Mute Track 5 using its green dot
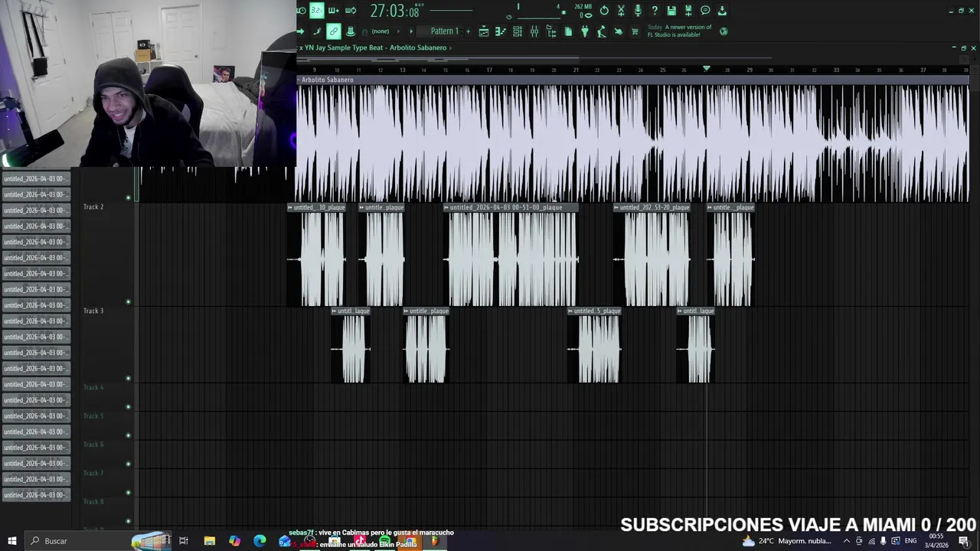This screenshot has height=551, width=980. (129, 435)
